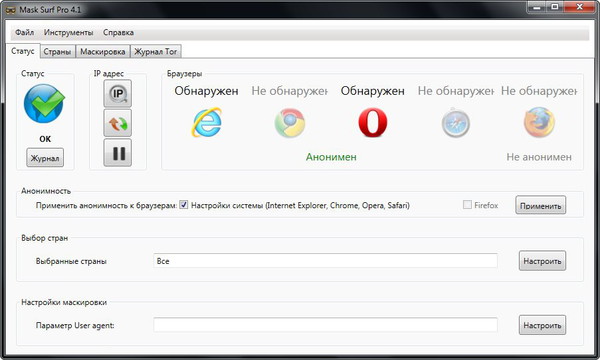Screen dimensions: 600x360
Task: Open the Инструменты menu
Action: 68,33
